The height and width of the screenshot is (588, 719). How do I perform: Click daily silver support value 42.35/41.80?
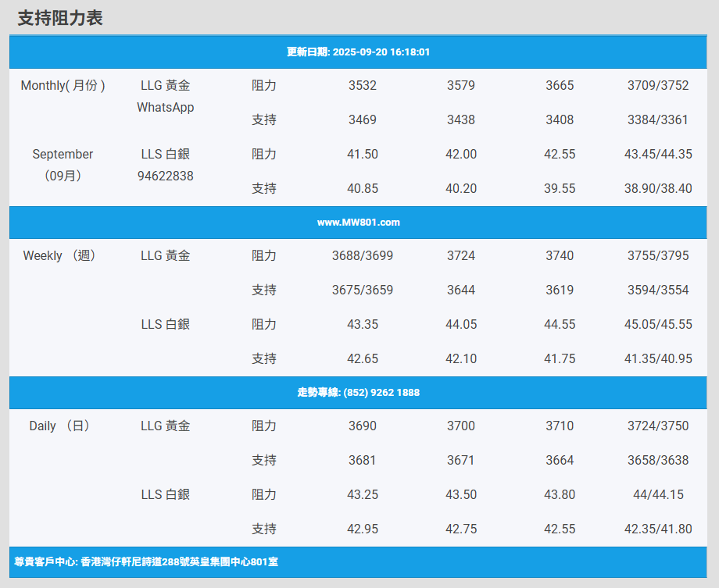(x=657, y=529)
